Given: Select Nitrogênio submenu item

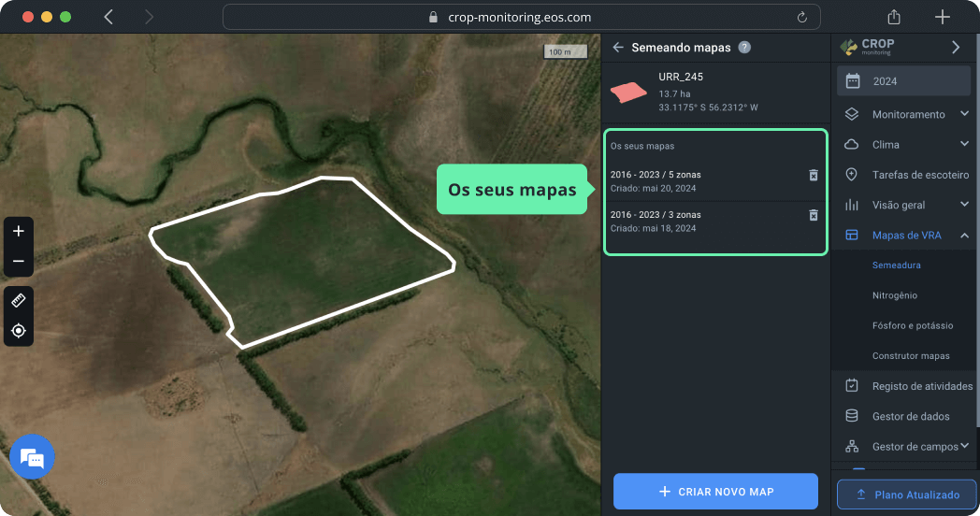Looking at the screenshot, I should point(895,295).
